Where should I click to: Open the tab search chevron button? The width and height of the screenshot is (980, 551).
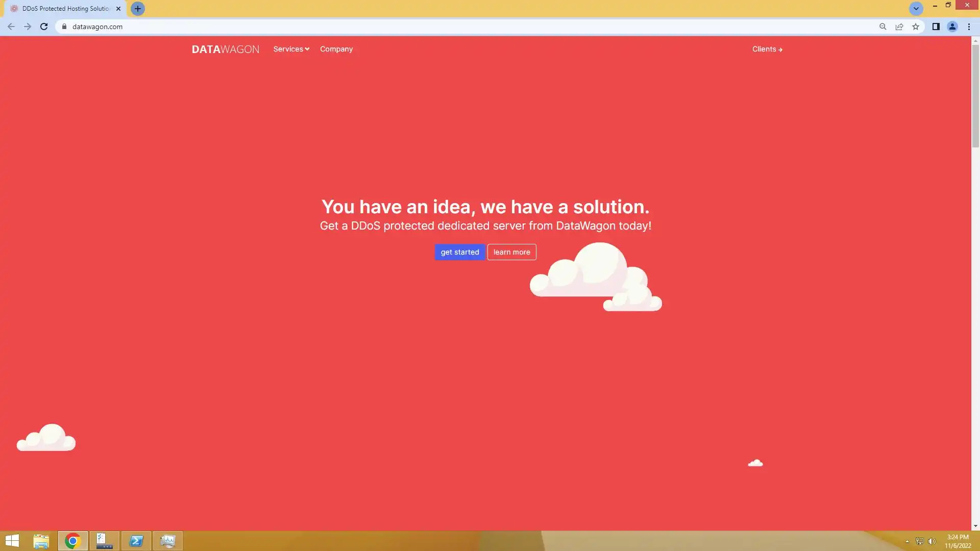916,9
